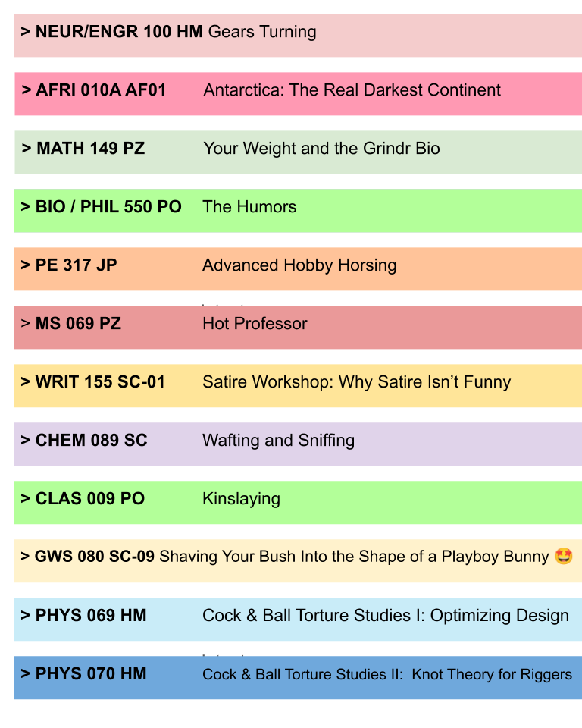Click the arrow beside CLAS 009 PO
582x728 pixels.
tap(26, 499)
